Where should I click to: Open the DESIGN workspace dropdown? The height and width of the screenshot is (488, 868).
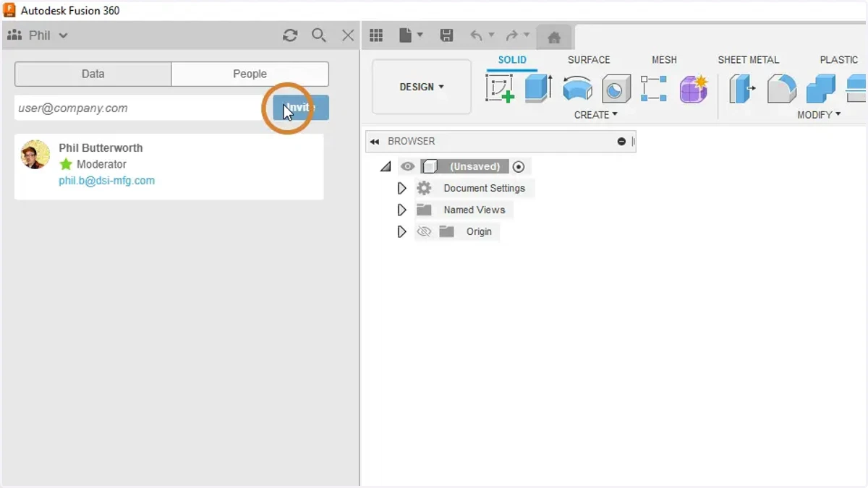(422, 87)
